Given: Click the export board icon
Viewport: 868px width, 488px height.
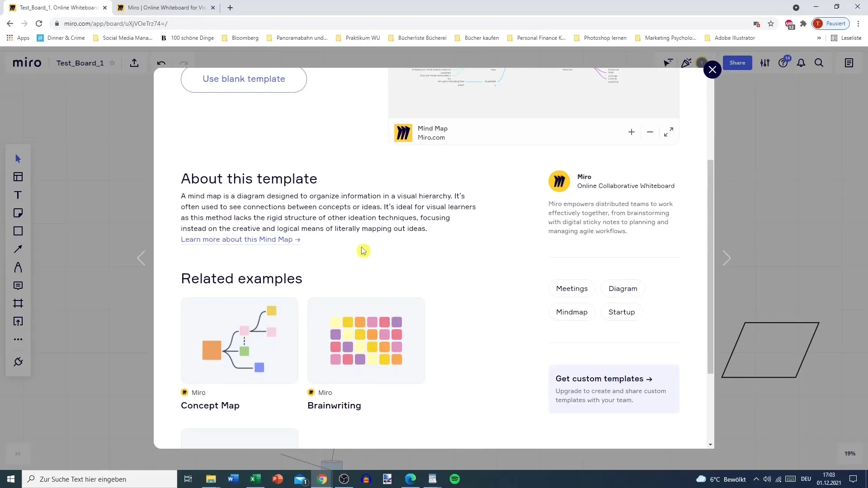Looking at the screenshot, I should pos(134,63).
